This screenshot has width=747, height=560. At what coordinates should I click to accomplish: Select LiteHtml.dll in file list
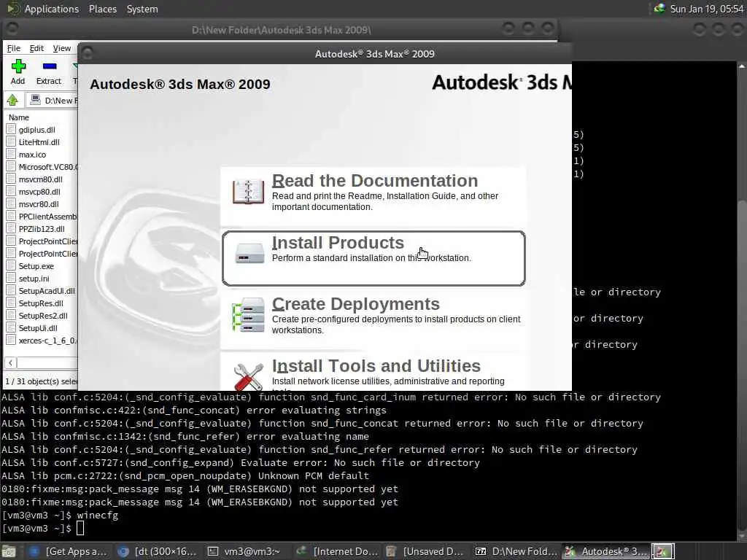pyautogui.click(x=39, y=142)
